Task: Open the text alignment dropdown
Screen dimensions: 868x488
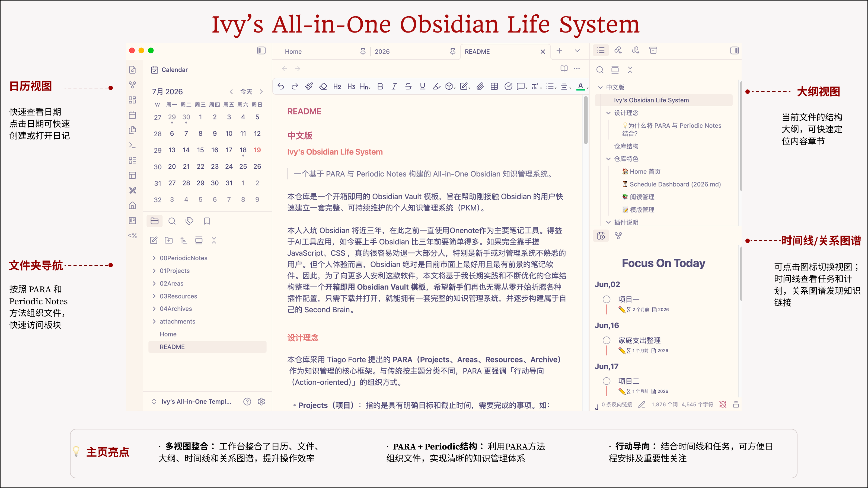Action: 566,86
